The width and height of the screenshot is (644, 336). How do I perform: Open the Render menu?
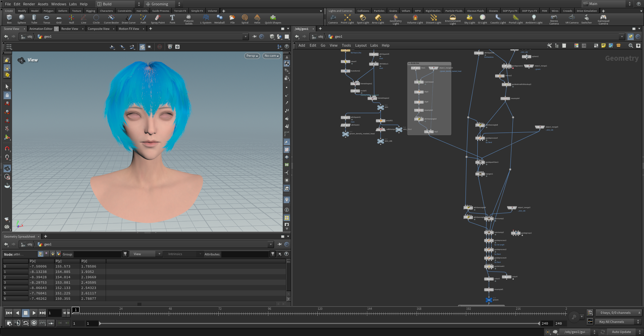point(29,4)
